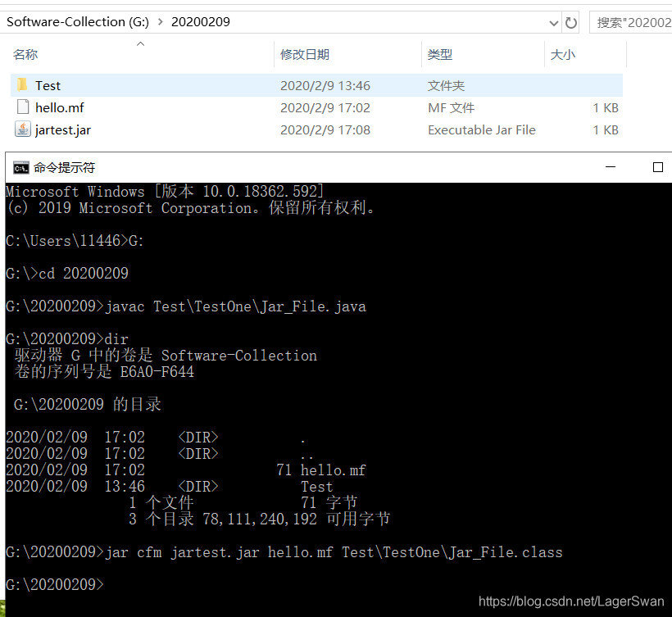Image resolution: width=672 pixels, height=617 pixels.
Task: Select the 20200209 breadcrumb segment
Action: point(200,22)
